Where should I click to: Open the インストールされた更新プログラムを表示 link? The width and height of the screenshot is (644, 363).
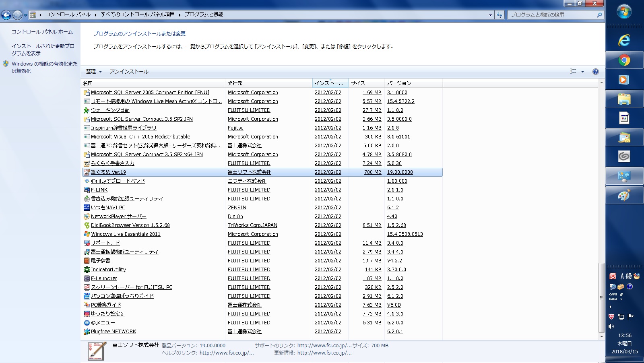pyautogui.click(x=43, y=49)
